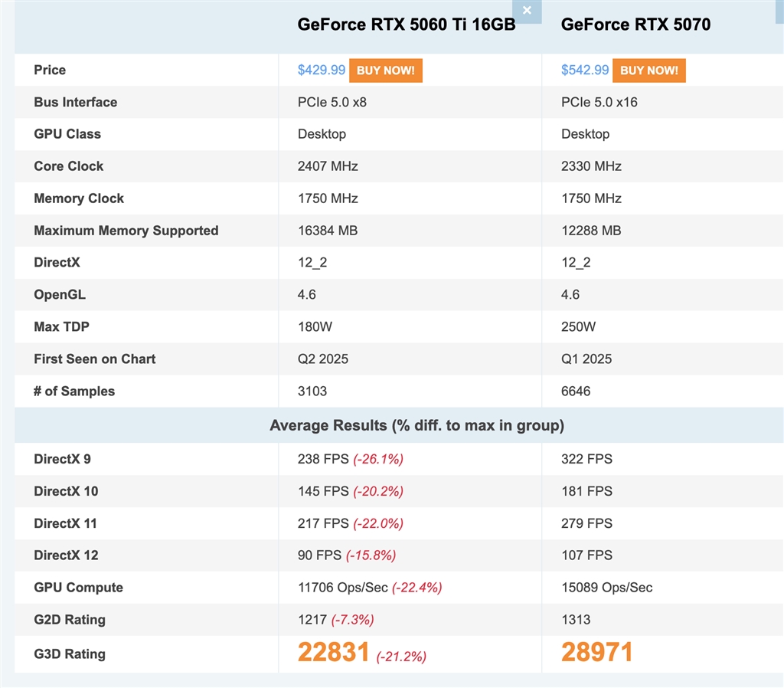The width and height of the screenshot is (784, 688).
Task: Click the 322 FPS DirectX 9 result
Action: (x=586, y=460)
